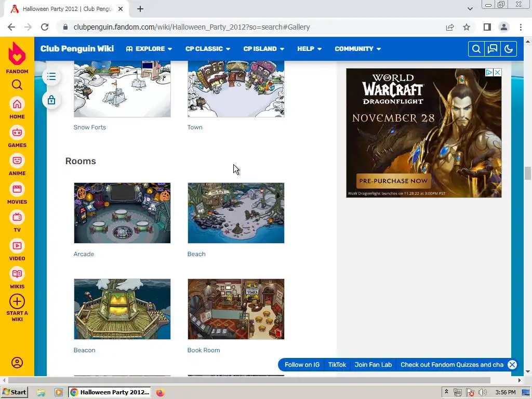This screenshot has width=532, height=399.
Task: Open the Beacon caption link
Action: pyautogui.click(x=85, y=350)
